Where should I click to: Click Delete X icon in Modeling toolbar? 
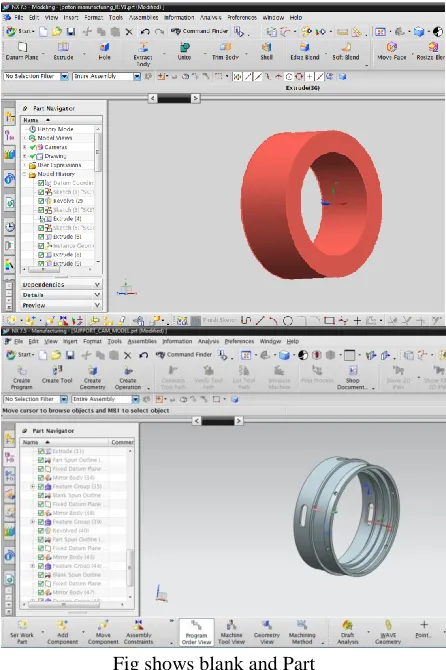click(129, 32)
